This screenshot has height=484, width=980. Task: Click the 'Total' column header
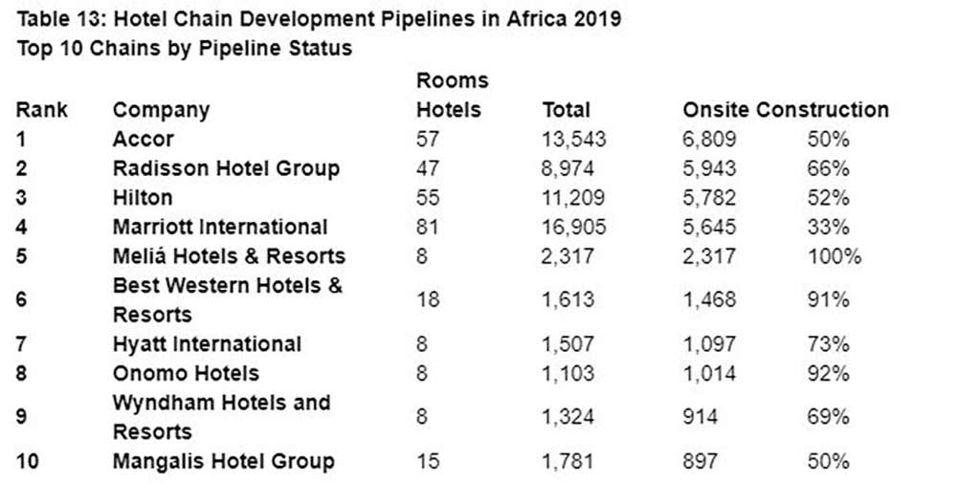coord(567,110)
